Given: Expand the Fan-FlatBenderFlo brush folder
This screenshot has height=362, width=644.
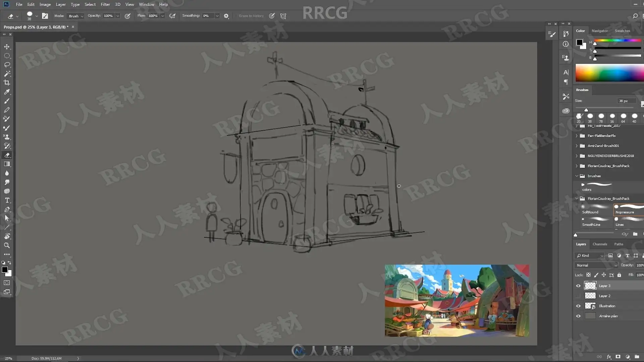Looking at the screenshot, I should 577,136.
